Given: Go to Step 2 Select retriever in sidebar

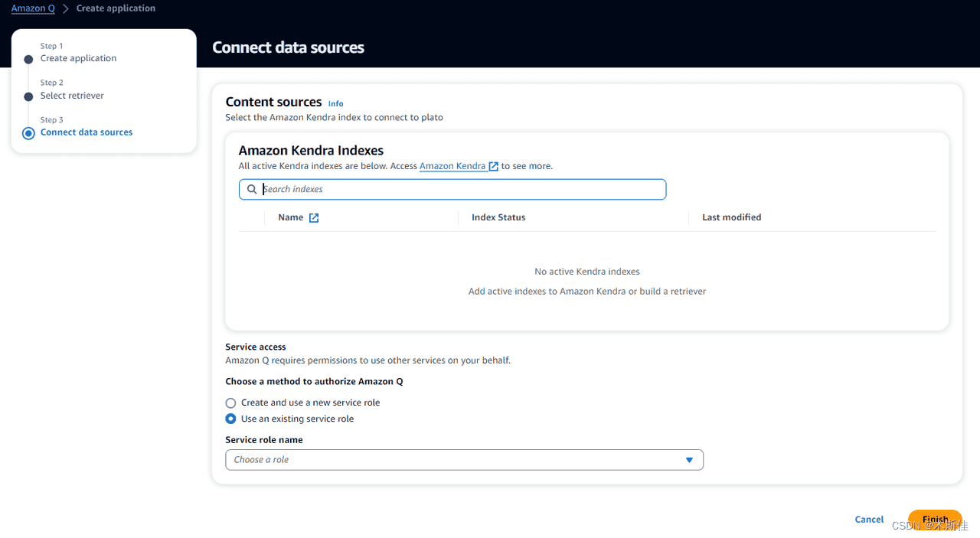Looking at the screenshot, I should point(72,95).
